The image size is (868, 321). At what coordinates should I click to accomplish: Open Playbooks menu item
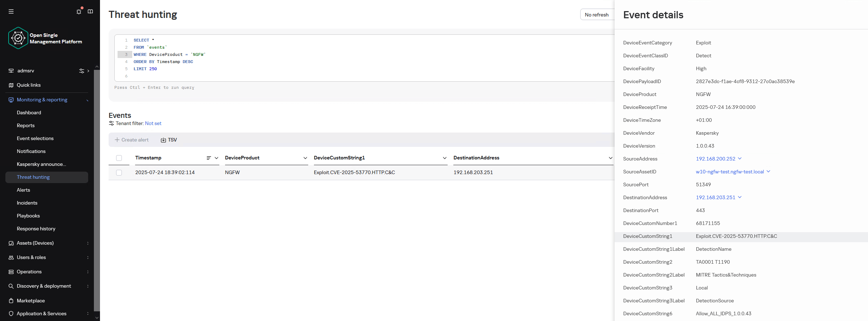[x=28, y=216]
